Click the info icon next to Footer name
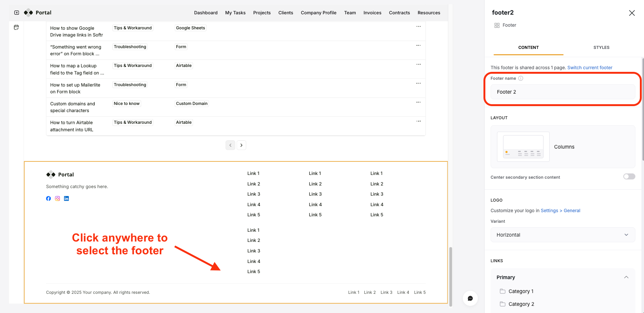 [521, 78]
